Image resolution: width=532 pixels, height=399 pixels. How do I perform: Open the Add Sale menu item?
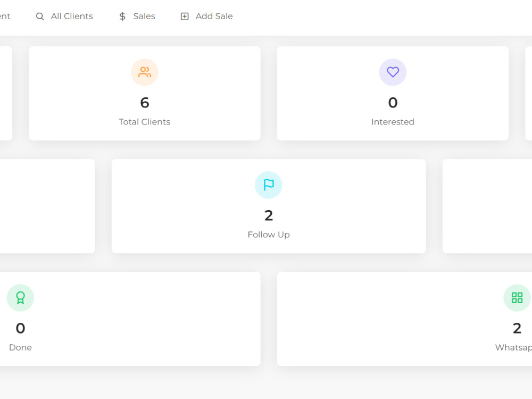coord(206,16)
